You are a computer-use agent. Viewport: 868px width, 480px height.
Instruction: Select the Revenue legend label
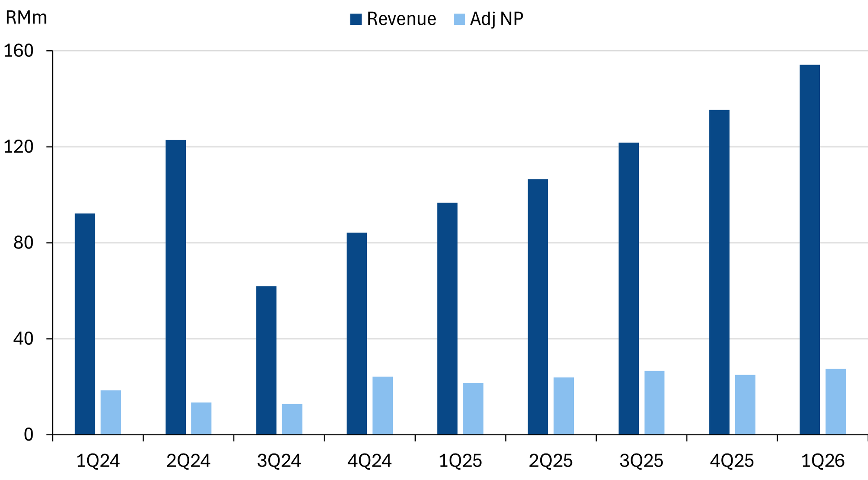click(401, 19)
